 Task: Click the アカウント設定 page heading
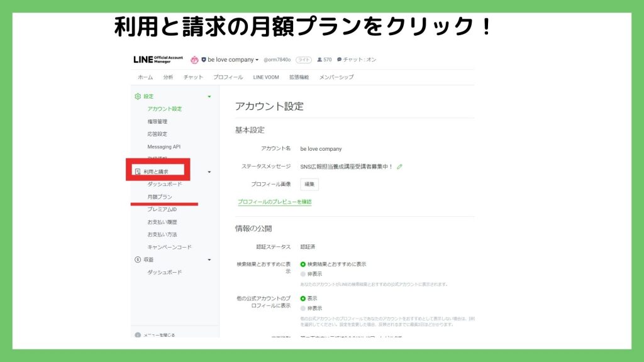tap(269, 106)
